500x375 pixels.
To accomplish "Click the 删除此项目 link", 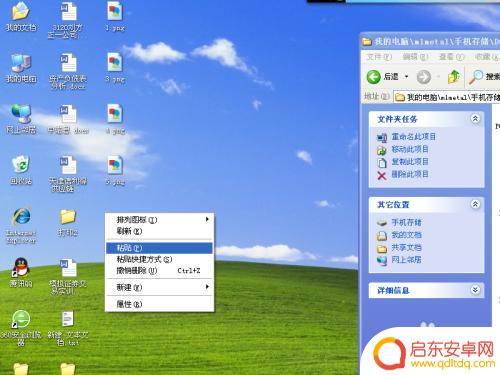I will pyautogui.click(x=410, y=174).
